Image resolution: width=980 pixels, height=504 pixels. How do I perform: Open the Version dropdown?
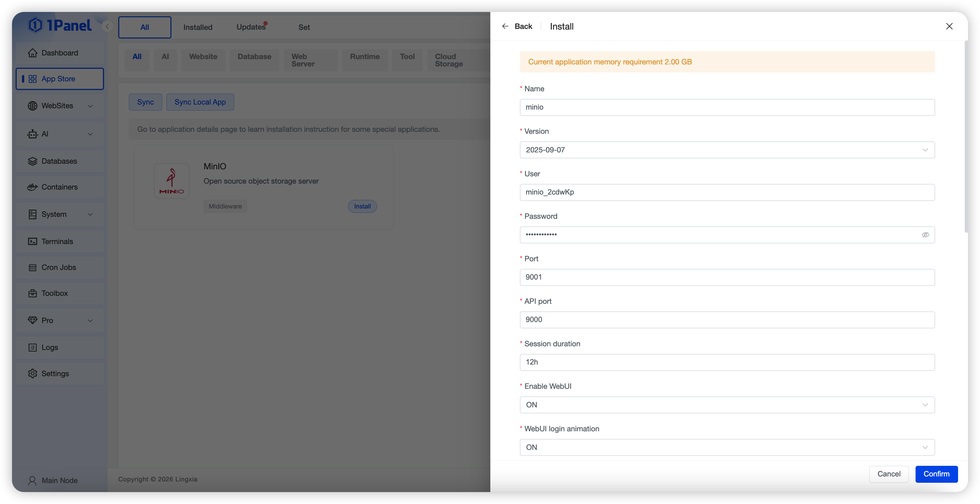coord(727,150)
